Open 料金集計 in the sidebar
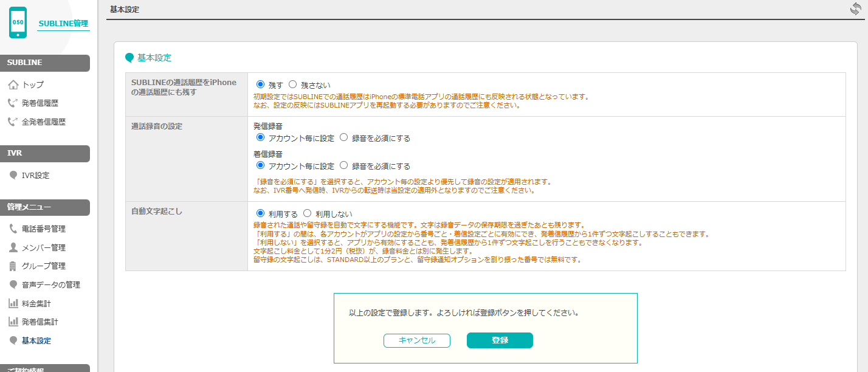The height and width of the screenshot is (372, 868). 36,303
